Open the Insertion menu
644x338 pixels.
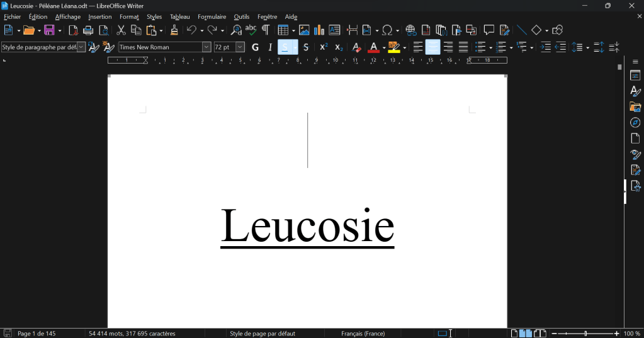[x=99, y=17]
